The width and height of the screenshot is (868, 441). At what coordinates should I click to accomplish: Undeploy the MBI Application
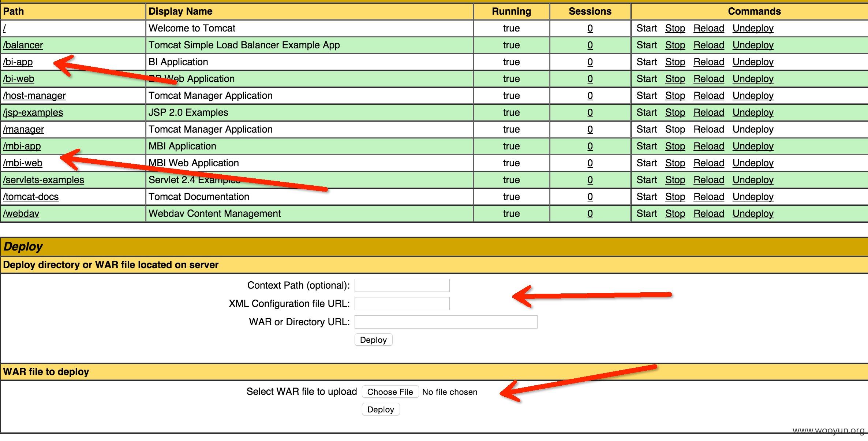[x=753, y=146]
